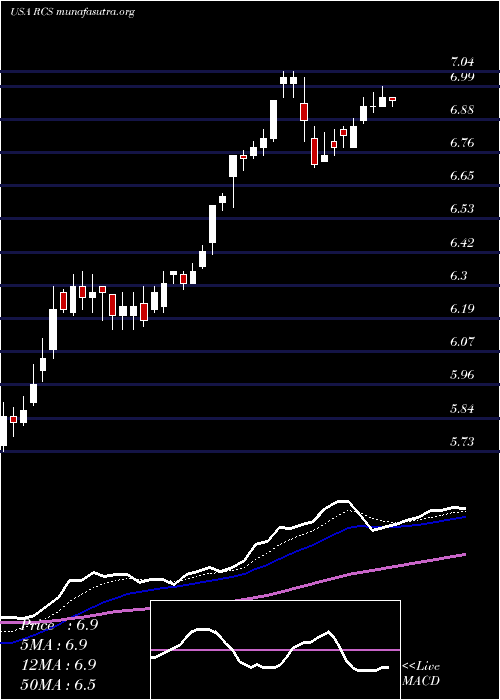Click the 6.76 price level label

click(462, 142)
